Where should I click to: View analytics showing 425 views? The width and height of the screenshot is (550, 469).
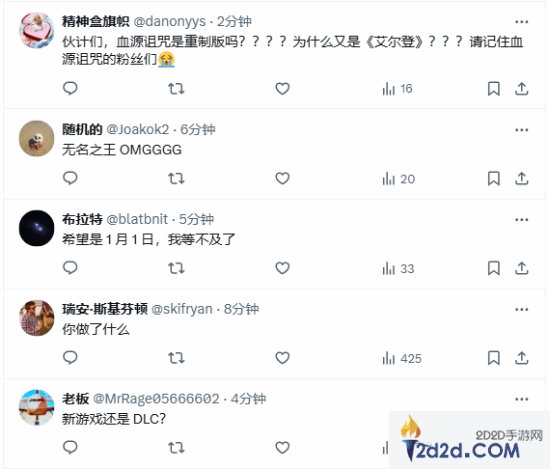(402, 359)
